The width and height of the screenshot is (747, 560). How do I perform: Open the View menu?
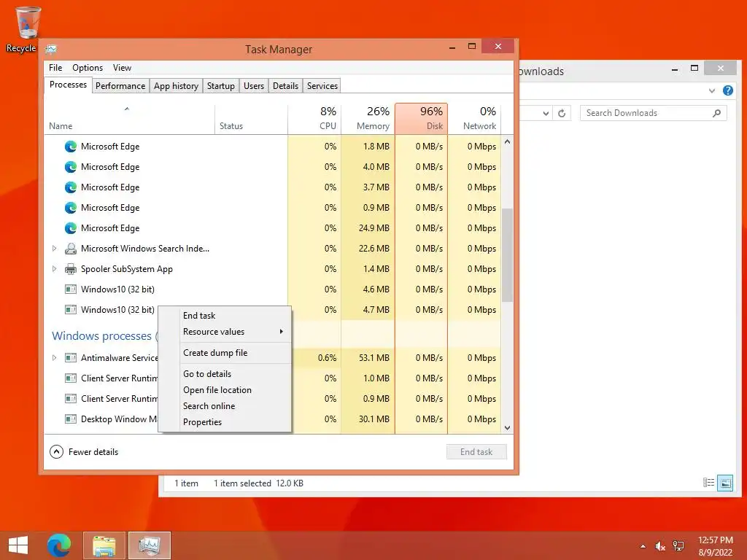click(122, 68)
